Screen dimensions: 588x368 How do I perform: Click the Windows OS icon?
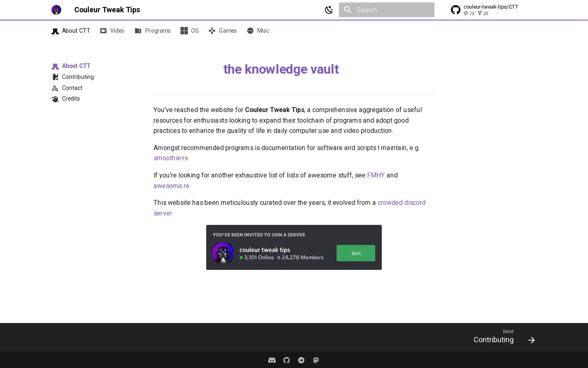pos(184,31)
